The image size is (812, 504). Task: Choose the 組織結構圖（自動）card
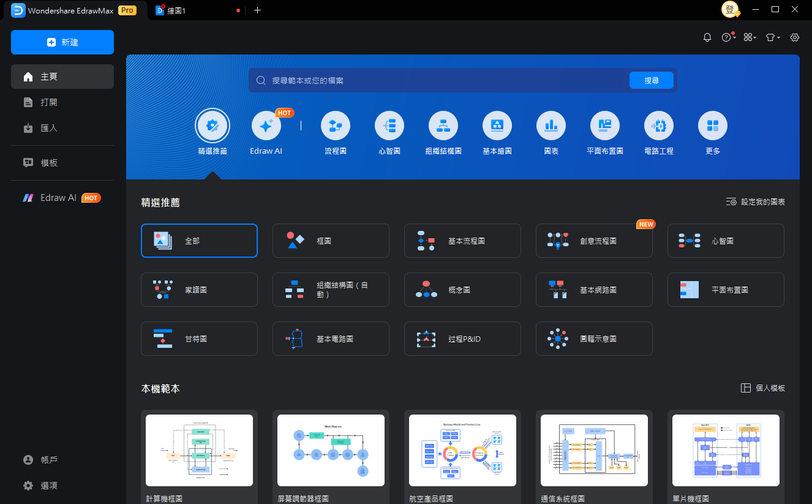click(x=331, y=290)
